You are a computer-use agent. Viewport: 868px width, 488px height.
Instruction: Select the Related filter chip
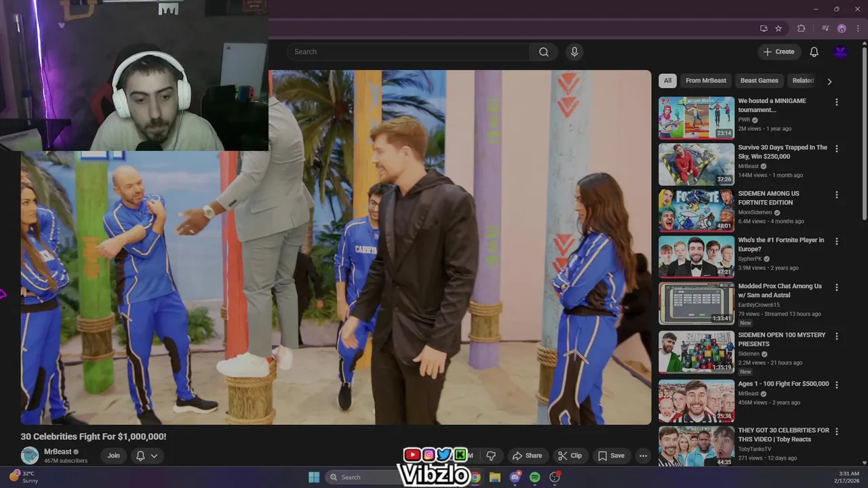coord(803,81)
